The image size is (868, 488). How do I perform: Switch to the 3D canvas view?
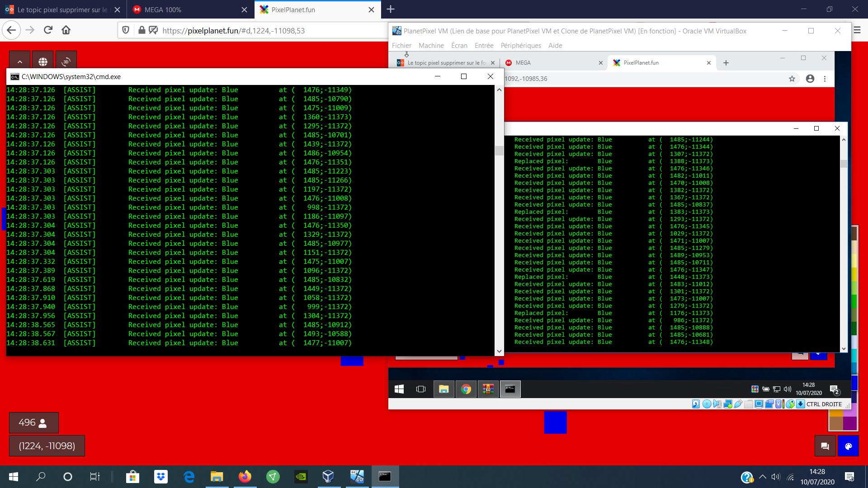tap(66, 61)
